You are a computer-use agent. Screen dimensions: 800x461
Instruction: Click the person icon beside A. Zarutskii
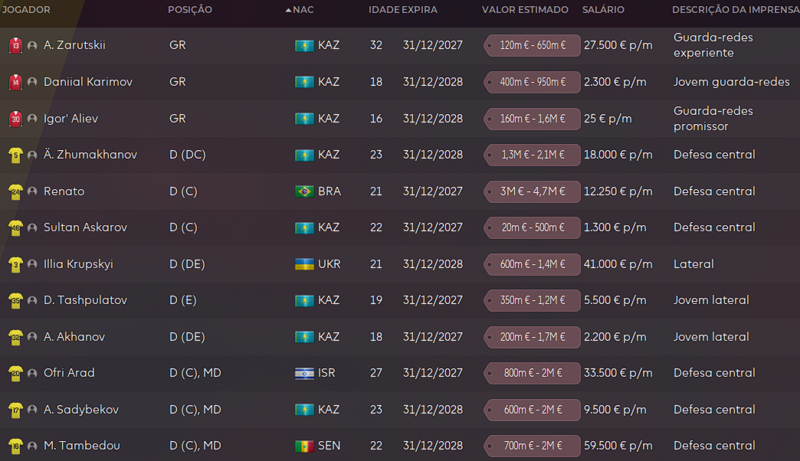[x=32, y=45]
